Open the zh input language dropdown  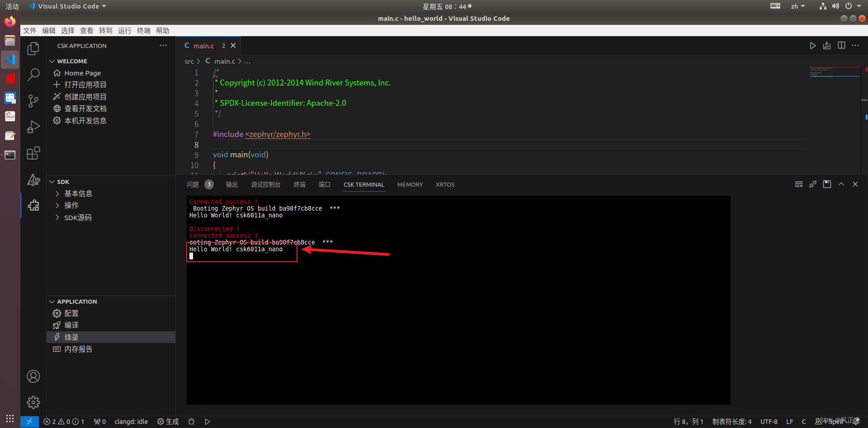pos(798,6)
